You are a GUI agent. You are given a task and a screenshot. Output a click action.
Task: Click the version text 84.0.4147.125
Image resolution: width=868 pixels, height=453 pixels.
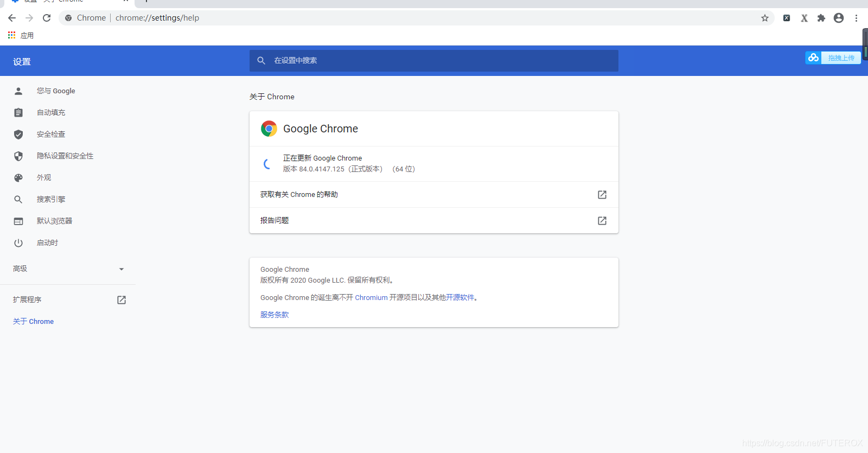[x=322, y=169]
